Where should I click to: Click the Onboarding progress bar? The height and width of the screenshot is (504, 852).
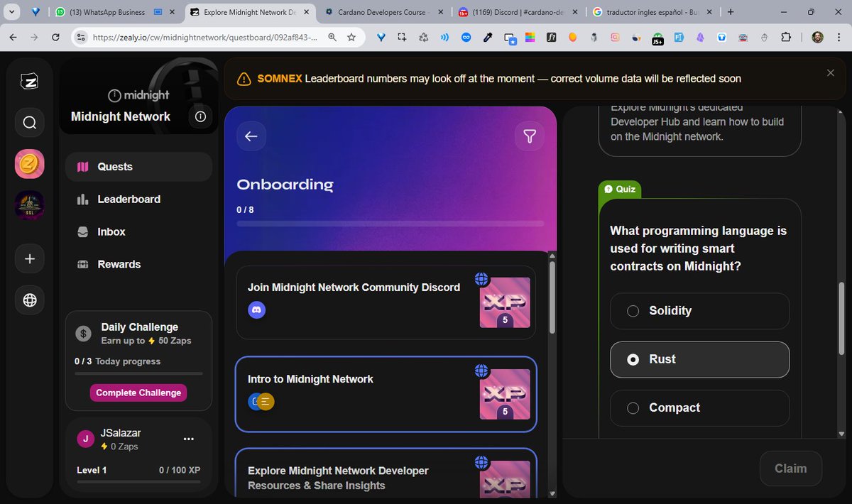[x=390, y=224]
